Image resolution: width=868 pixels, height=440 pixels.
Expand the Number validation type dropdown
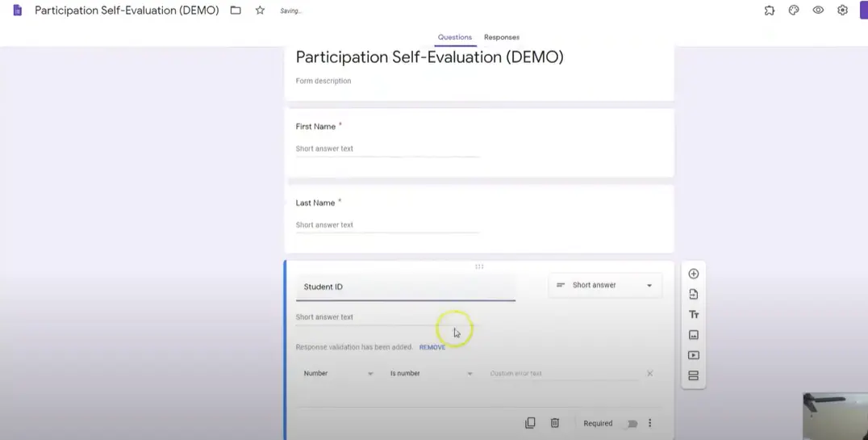tap(338, 374)
